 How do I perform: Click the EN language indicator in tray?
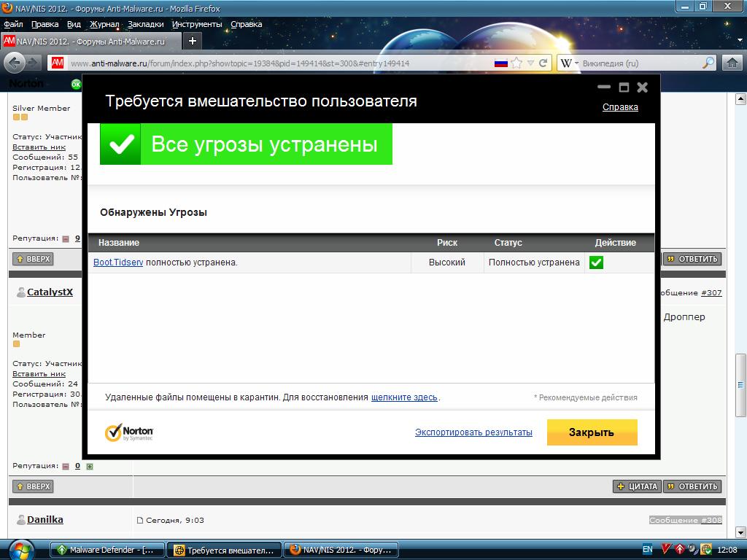648,550
